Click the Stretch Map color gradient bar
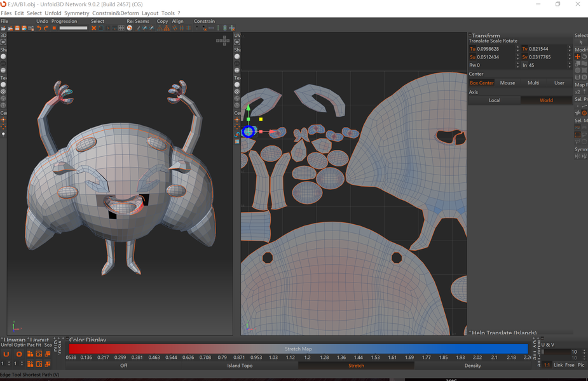 (298, 349)
